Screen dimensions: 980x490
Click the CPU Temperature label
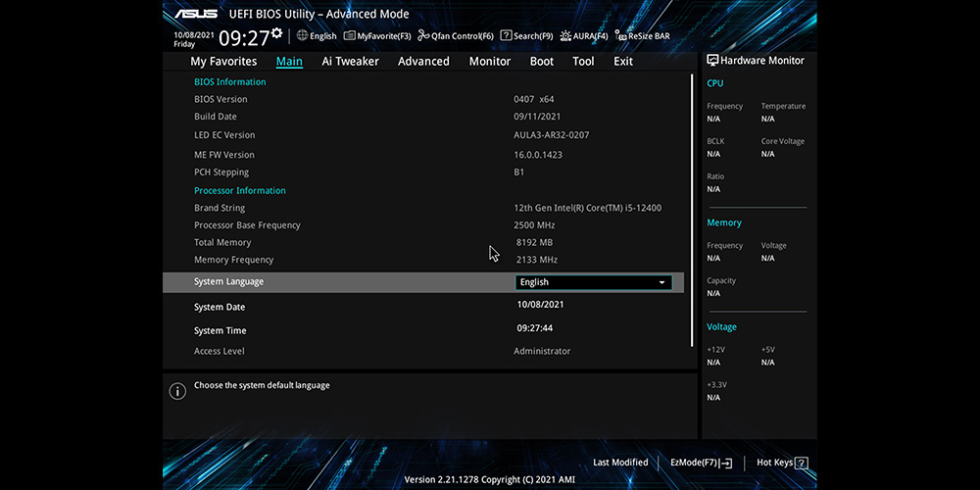[x=783, y=106]
